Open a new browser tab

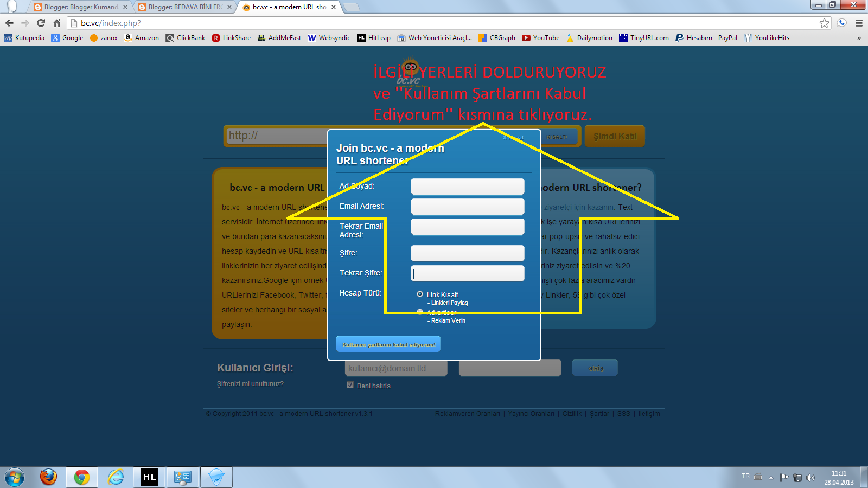click(352, 7)
